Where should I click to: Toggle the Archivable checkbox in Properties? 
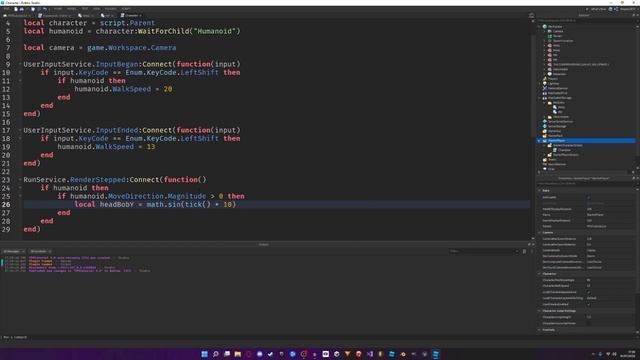point(589,198)
